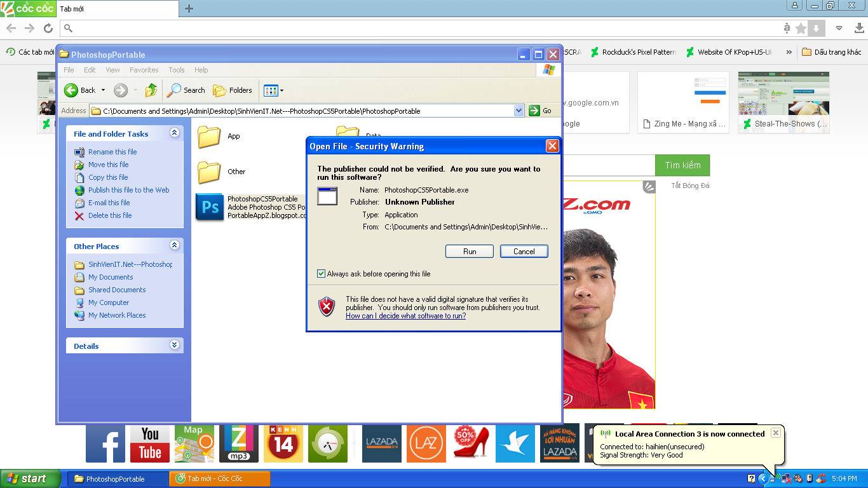Viewport: 868px width, 488px height.
Task: Select the PhotoshopCS5Portable Ps icon
Action: tap(210, 207)
